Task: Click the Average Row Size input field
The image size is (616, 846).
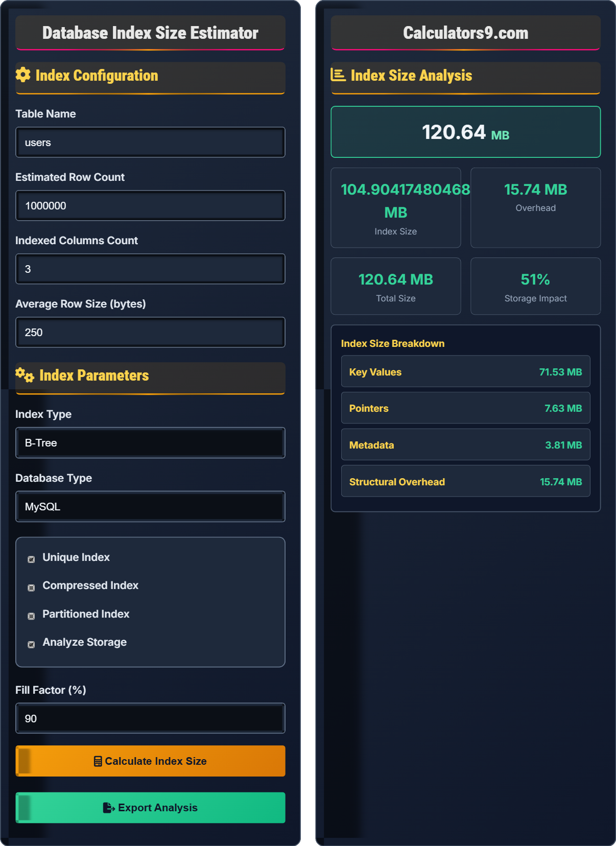Action: [x=150, y=333]
